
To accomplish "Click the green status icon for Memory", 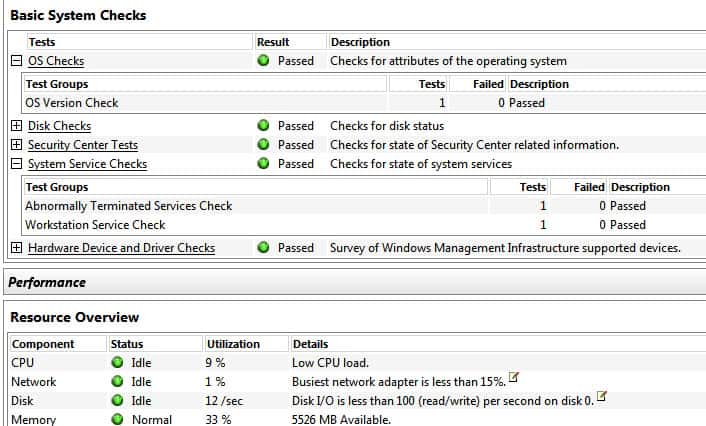I will tap(118, 420).
